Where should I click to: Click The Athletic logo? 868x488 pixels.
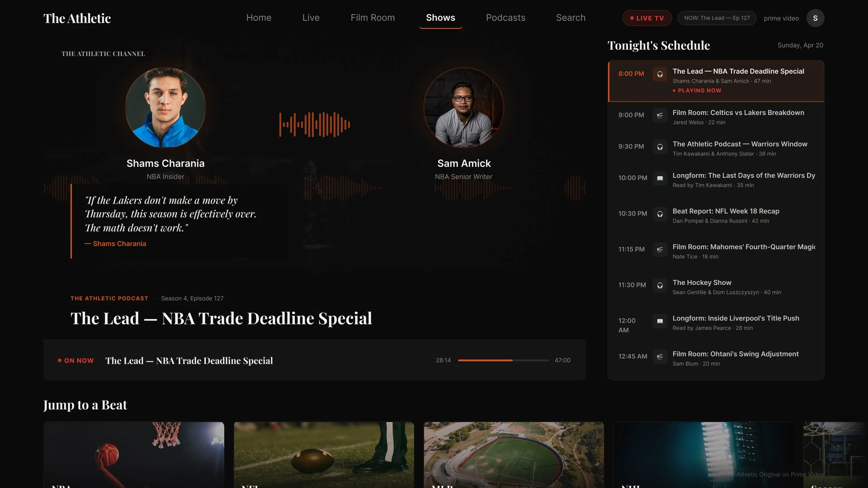77,18
